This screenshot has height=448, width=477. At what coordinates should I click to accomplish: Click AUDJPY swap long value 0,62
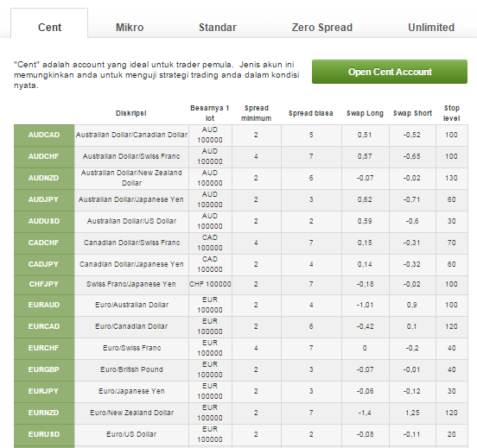pos(365,199)
